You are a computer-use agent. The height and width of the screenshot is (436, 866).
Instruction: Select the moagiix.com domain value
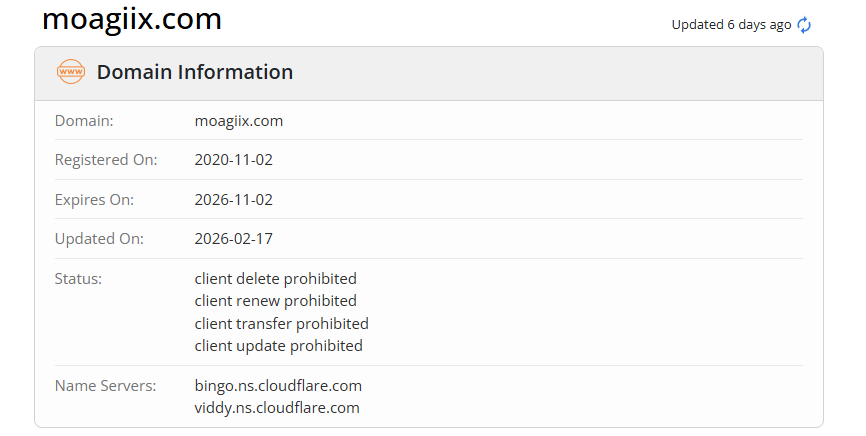239,121
